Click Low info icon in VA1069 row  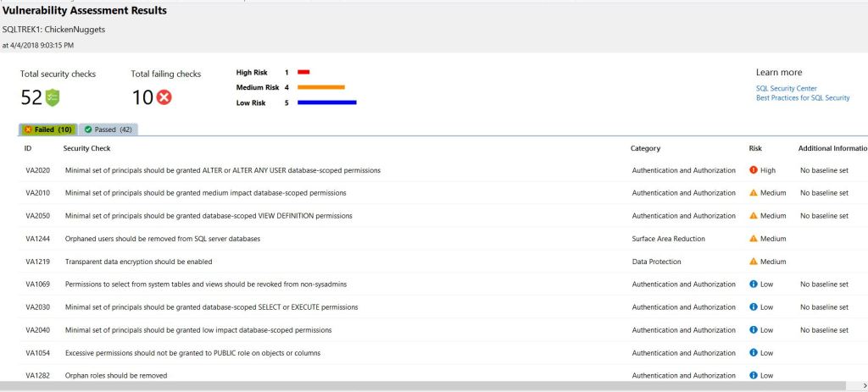(x=754, y=284)
